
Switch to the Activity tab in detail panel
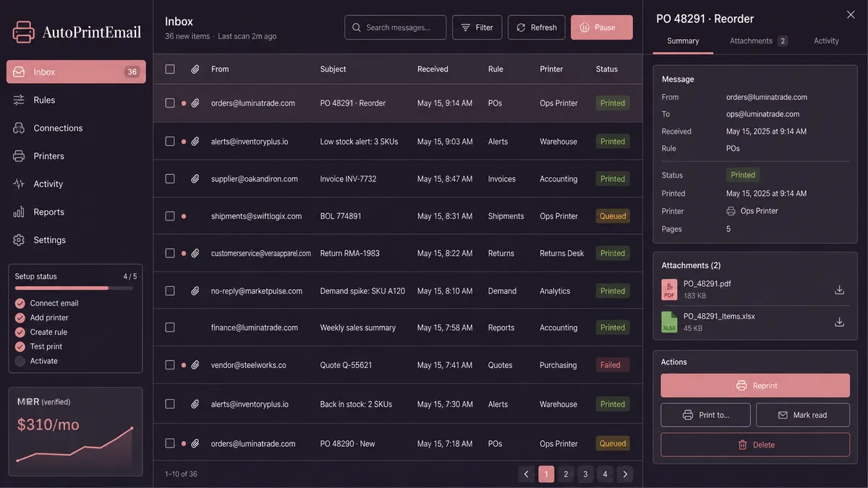click(x=826, y=41)
